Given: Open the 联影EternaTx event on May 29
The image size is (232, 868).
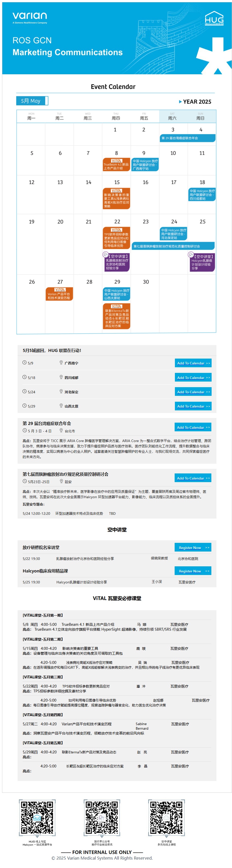Looking at the screenshot, I should pos(117,316).
